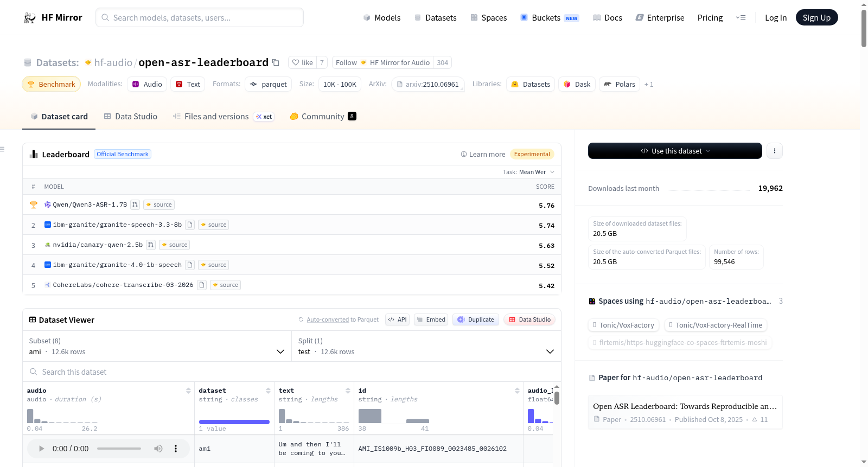This screenshot has height=467, width=868.
Task: Click the Log In link
Action: [x=776, y=18]
